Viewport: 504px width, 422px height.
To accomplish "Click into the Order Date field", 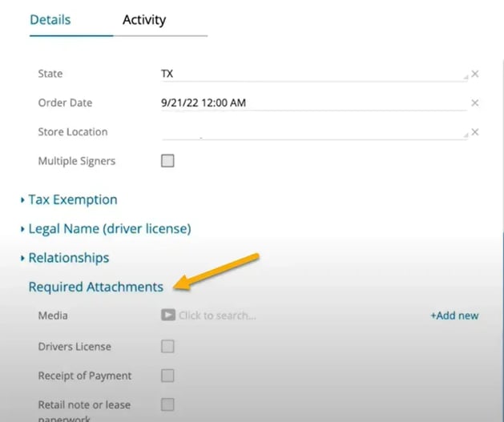I will (x=312, y=103).
